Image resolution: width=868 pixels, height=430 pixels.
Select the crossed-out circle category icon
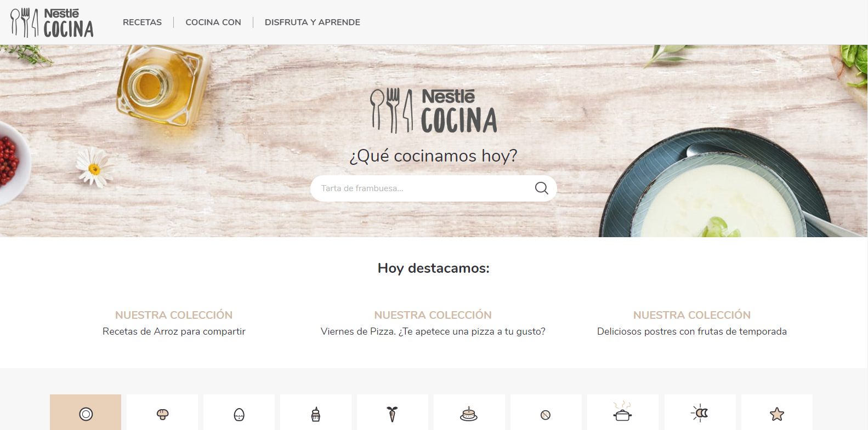click(x=546, y=414)
